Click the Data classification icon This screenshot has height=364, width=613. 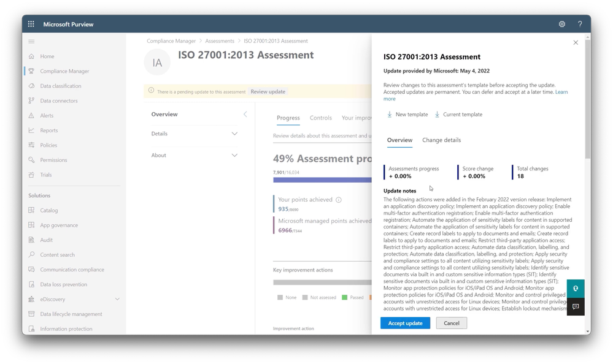click(31, 86)
